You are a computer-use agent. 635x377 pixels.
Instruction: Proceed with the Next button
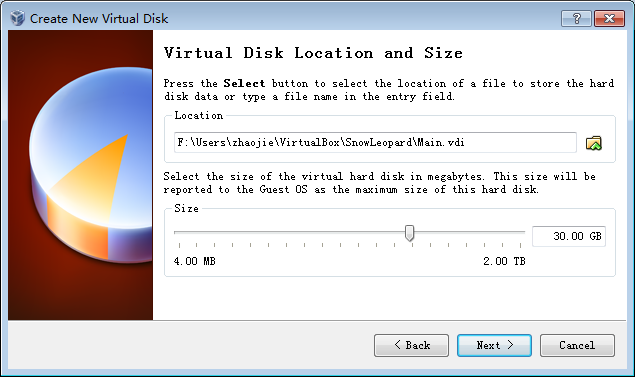click(494, 345)
